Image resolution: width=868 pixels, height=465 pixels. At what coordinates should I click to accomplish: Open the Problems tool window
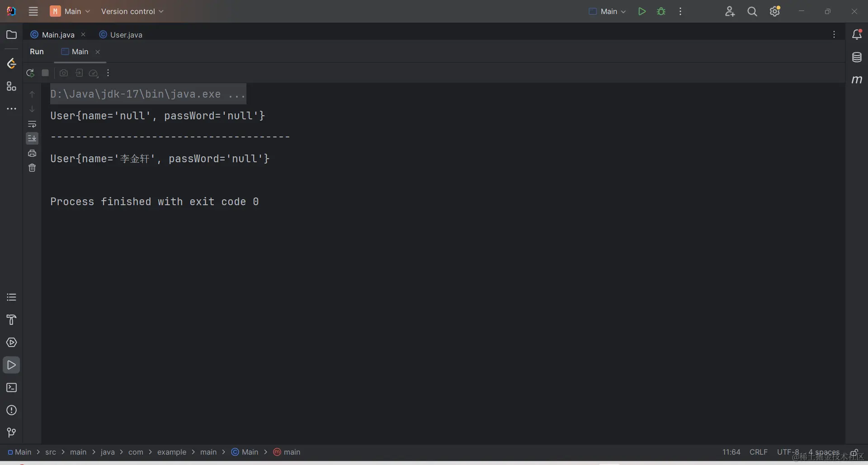pyautogui.click(x=12, y=410)
